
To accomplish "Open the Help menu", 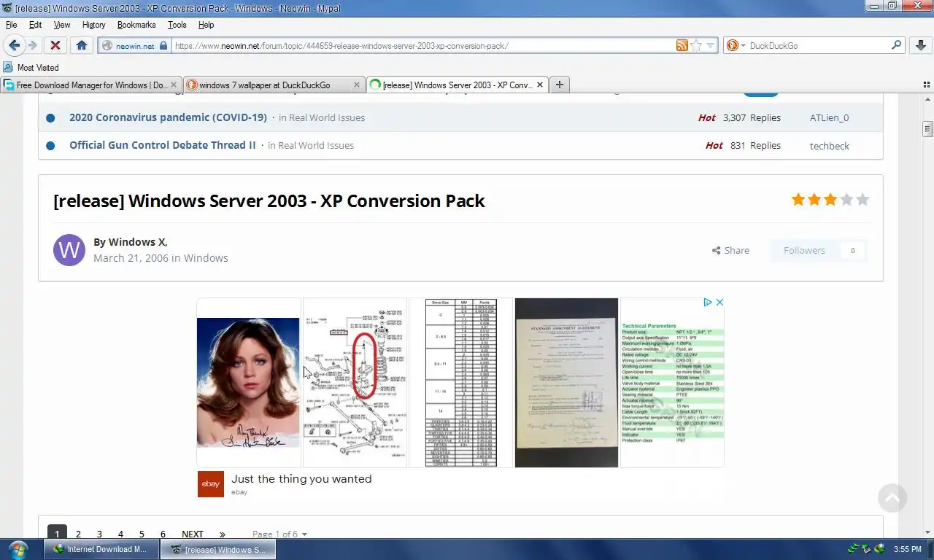I will click(206, 25).
